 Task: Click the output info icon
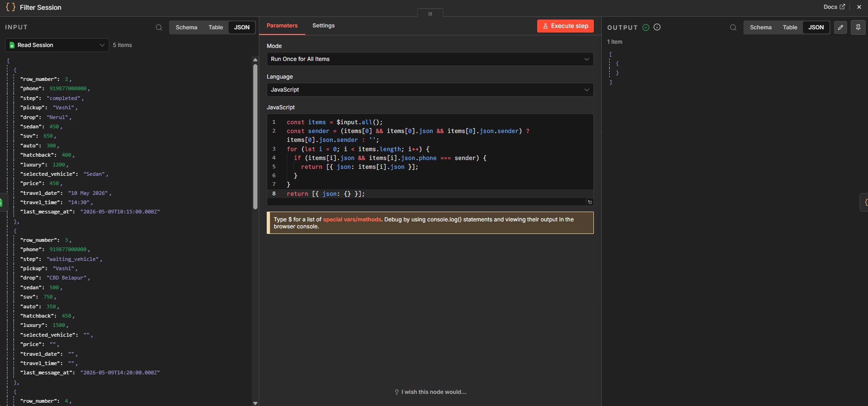coord(657,27)
